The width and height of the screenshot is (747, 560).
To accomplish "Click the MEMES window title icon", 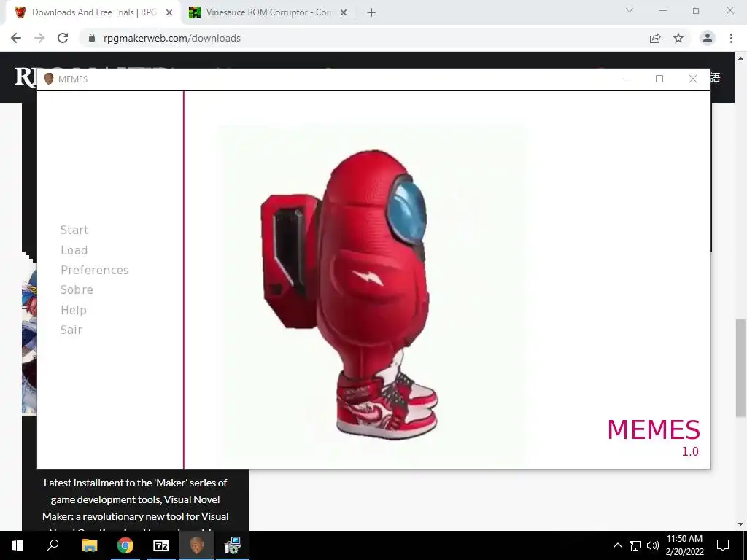I will click(49, 79).
